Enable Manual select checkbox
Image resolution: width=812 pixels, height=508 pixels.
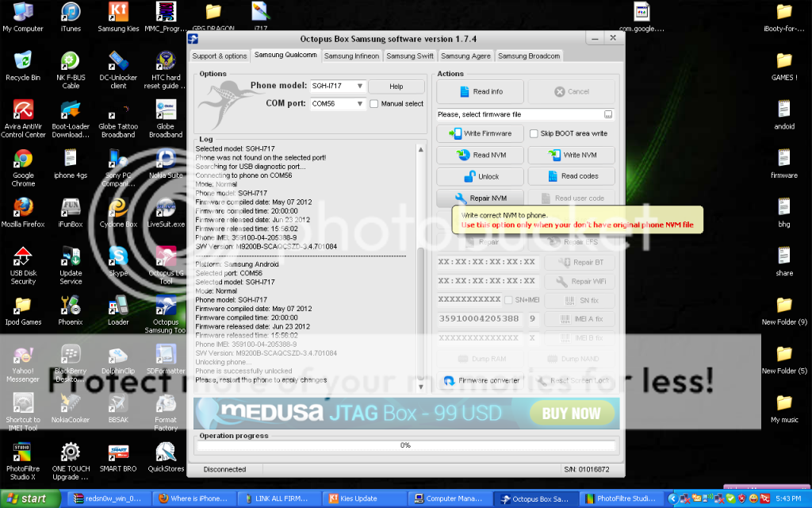(374, 104)
